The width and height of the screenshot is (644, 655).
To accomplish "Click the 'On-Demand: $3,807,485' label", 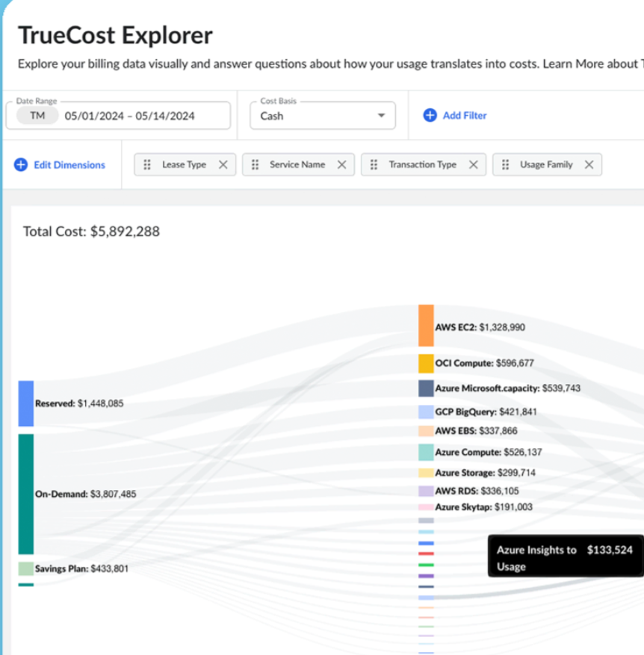I will pos(86,494).
